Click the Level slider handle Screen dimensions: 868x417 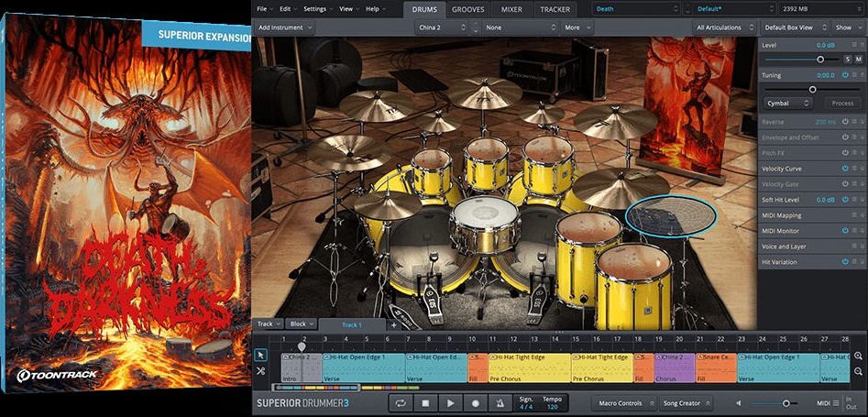pos(819,60)
